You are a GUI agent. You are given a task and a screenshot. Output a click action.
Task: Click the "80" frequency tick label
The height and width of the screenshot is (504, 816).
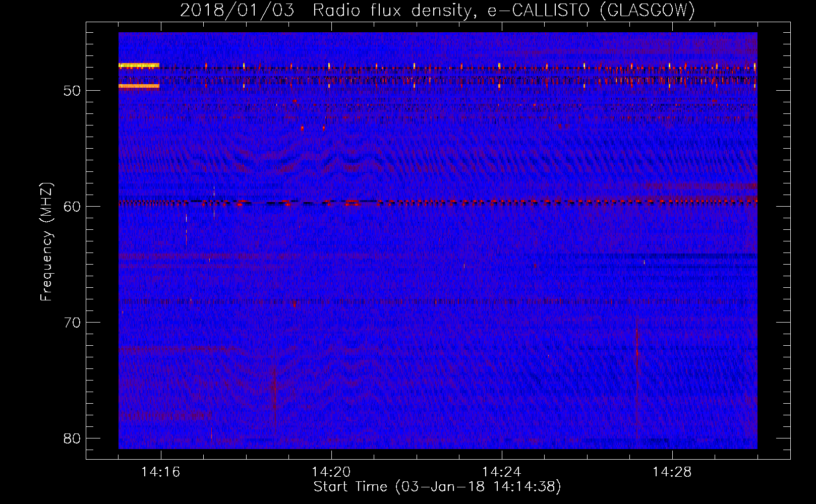point(73,438)
